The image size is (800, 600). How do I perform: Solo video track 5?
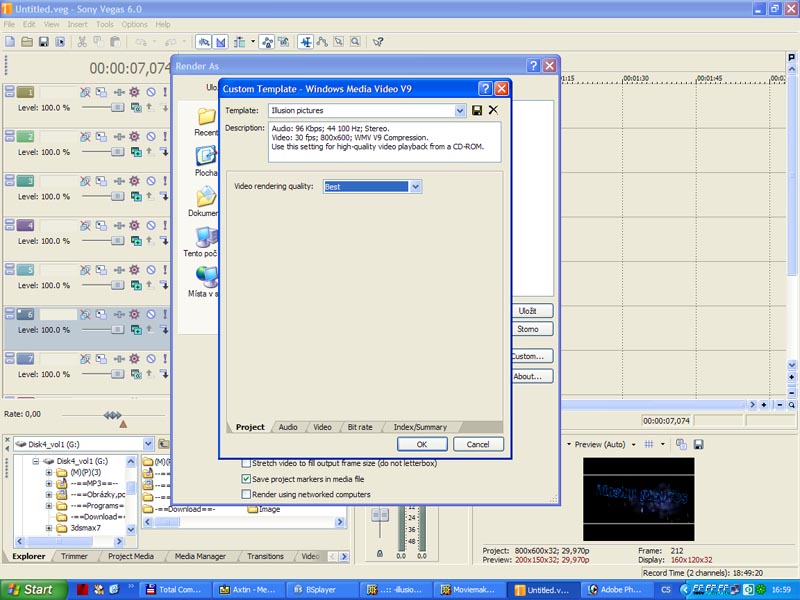[x=165, y=269]
